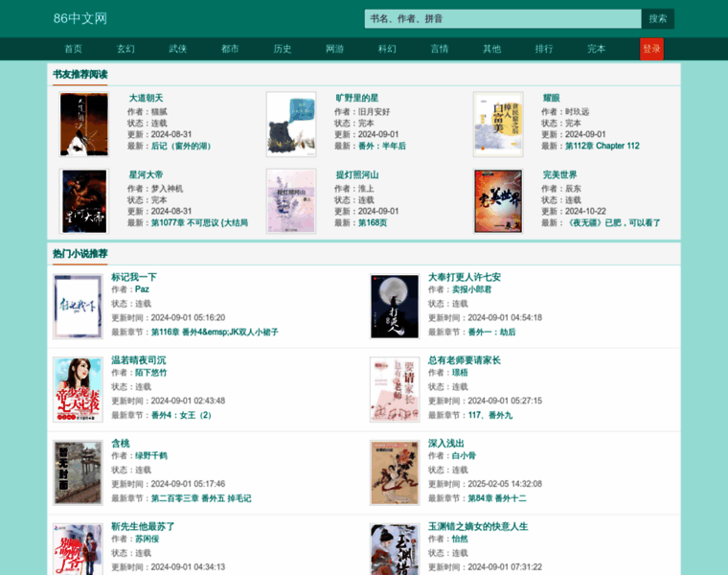
Task: Open the 温若晴夜司沉 cover thumbnail
Action: [x=78, y=390]
